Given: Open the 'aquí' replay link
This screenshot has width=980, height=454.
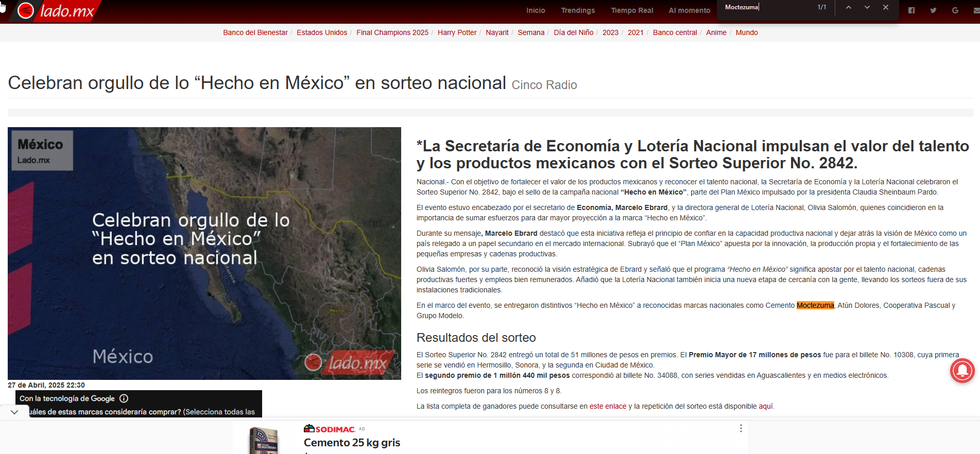Looking at the screenshot, I should tap(765, 406).
